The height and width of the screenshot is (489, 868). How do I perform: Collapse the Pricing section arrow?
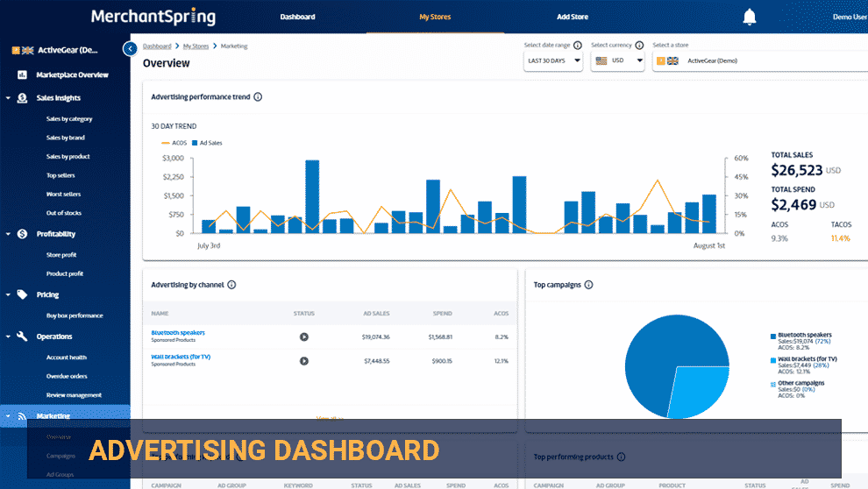(8, 294)
